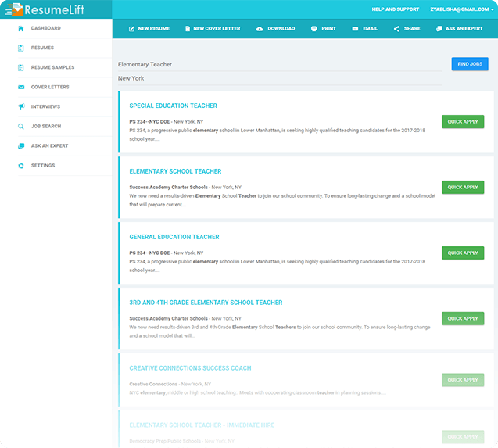Click the Resume Samples clipboard icon
The image size is (498, 448).
21,68
